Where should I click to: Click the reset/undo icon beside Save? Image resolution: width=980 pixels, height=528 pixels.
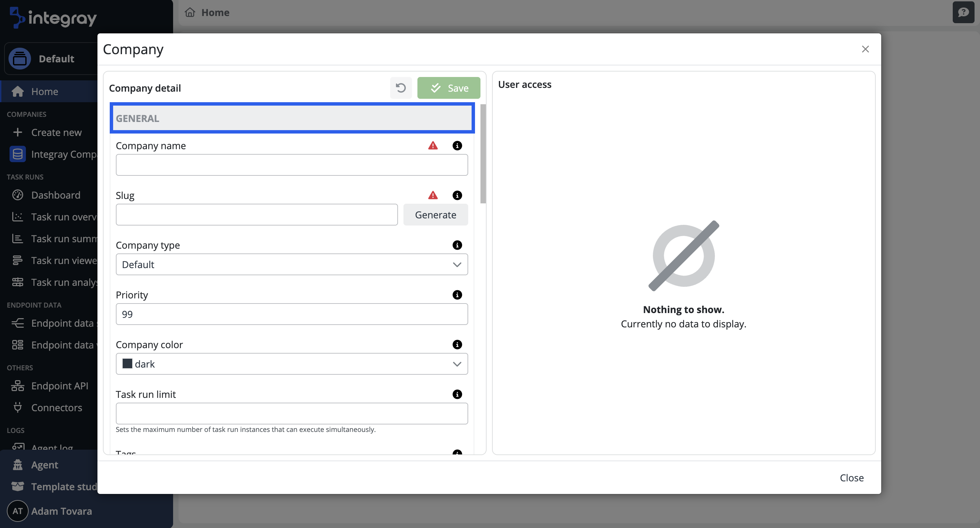tap(401, 88)
